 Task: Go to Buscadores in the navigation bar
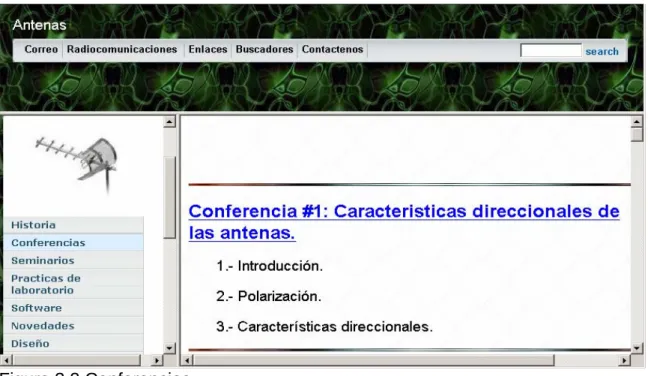[x=264, y=49]
